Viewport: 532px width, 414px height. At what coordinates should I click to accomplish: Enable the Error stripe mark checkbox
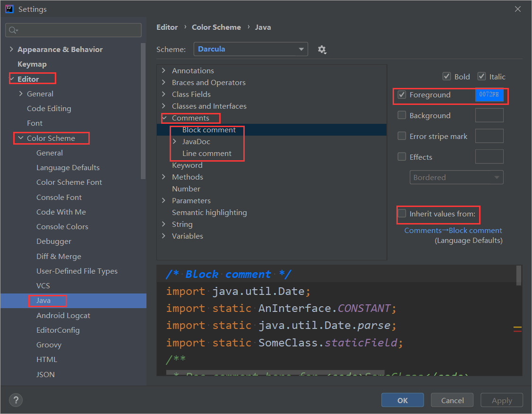(402, 136)
